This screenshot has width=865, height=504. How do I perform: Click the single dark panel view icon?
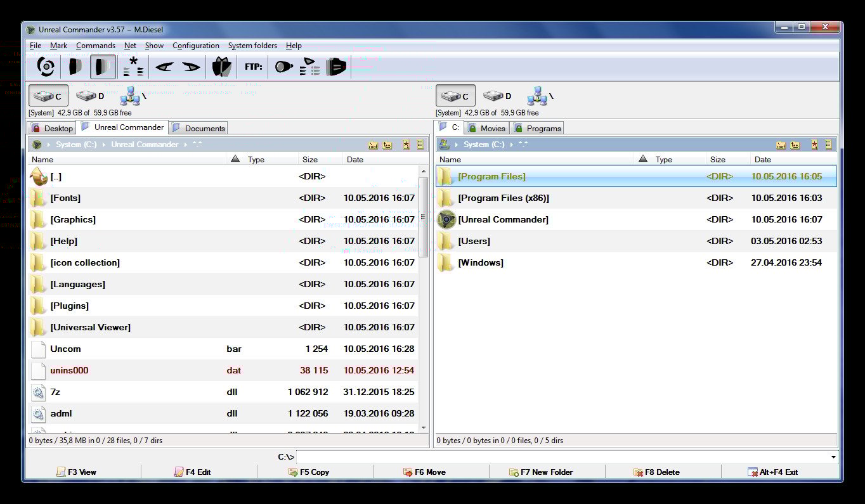tap(75, 67)
